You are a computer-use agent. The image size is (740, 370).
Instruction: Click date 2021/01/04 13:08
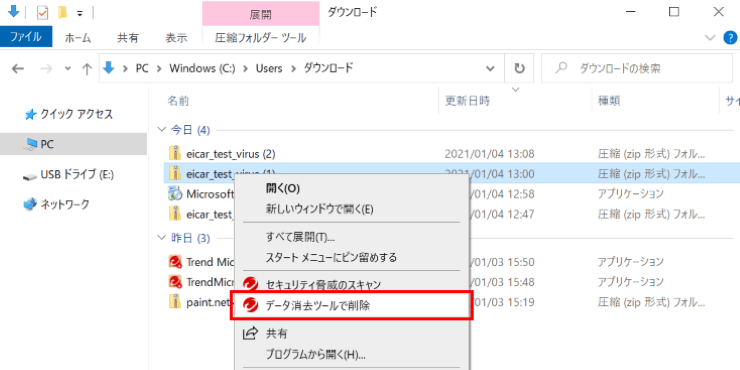[489, 154]
